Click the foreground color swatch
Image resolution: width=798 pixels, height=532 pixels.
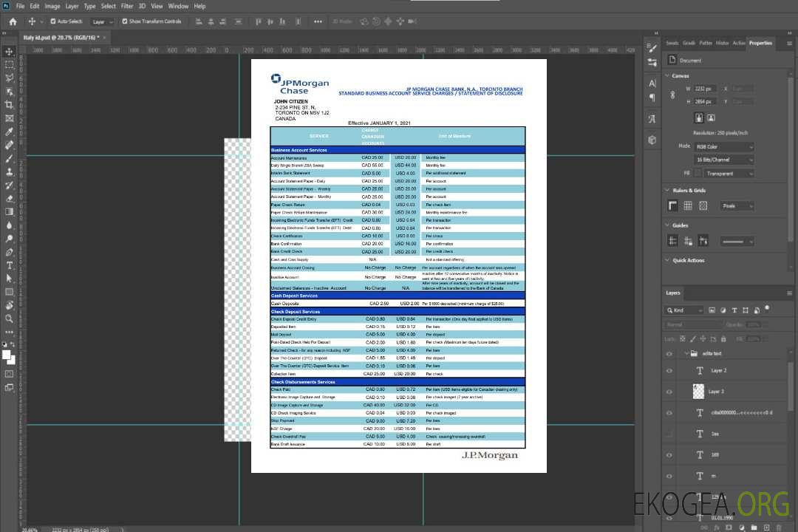[7, 355]
